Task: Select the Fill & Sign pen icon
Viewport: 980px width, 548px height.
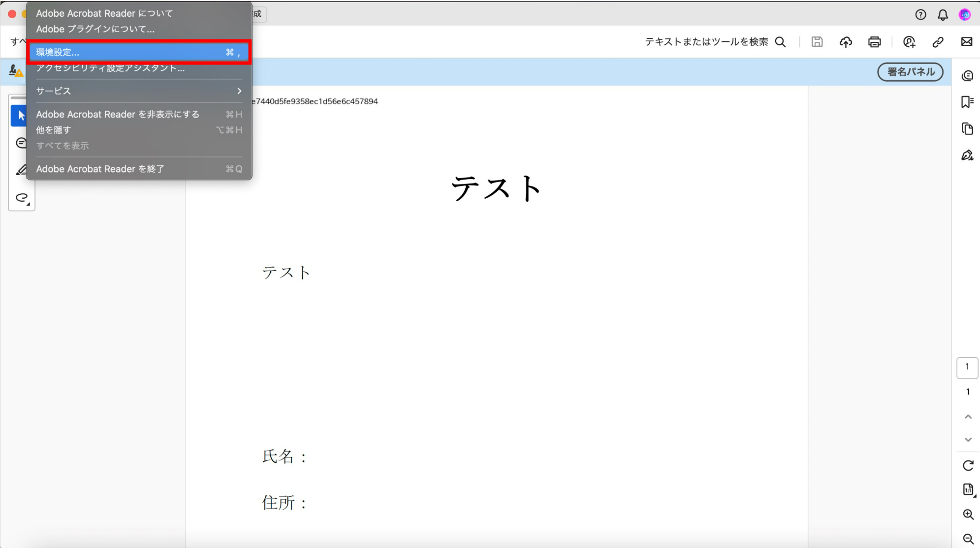Action: 967,155
